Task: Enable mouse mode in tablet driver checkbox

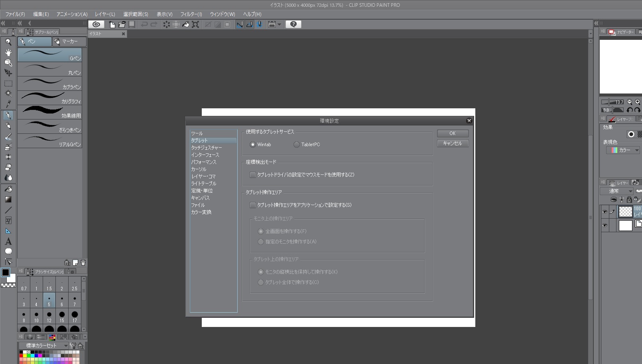Action: pyautogui.click(x=253, y=175)
